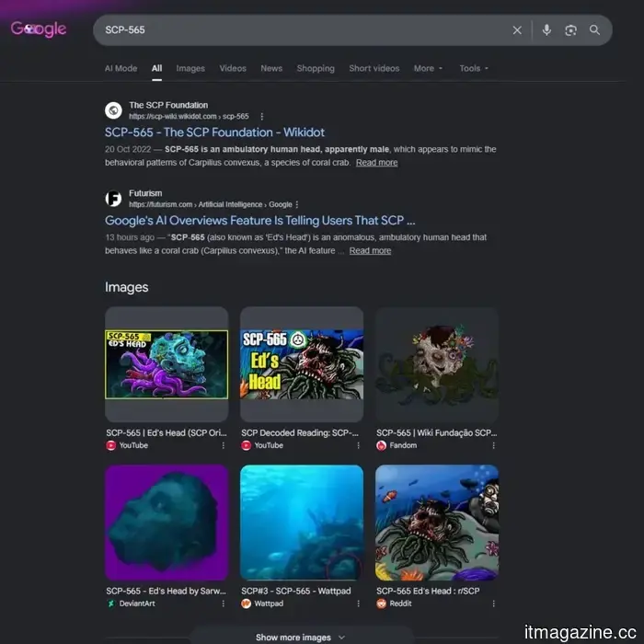Viewport: 644px width, 644px height.
Task: Switch to AI Mode tab
Action: click(121, 69)
